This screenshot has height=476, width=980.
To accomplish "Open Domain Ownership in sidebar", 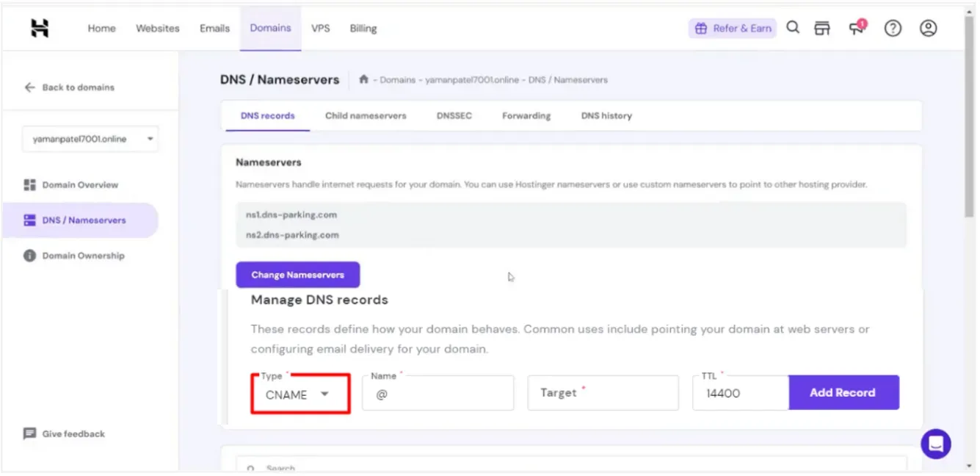I will tap(83, 256).
